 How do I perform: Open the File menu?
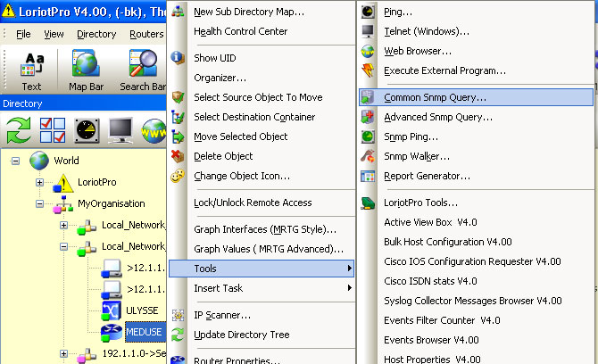[23, 34]
